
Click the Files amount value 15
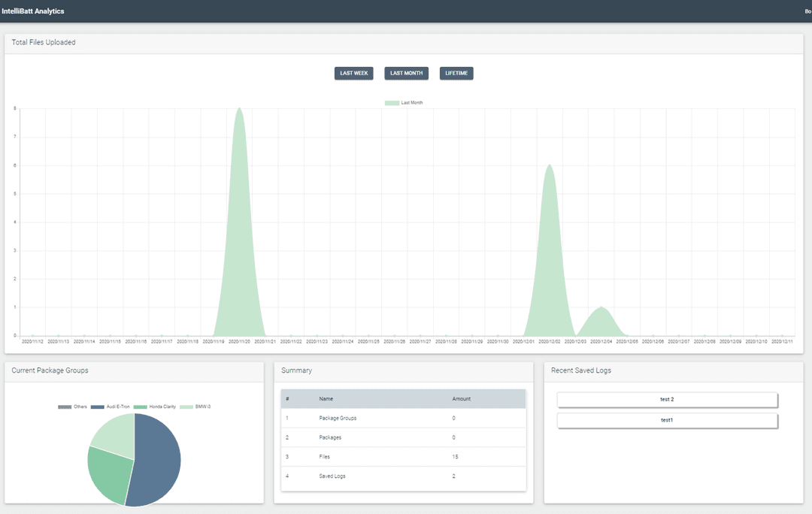455,457
